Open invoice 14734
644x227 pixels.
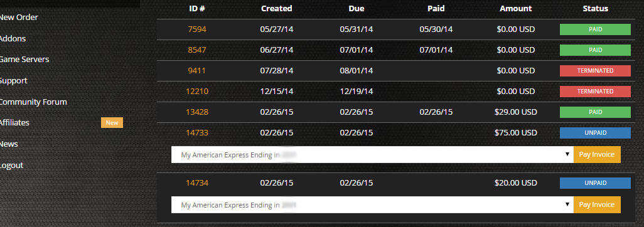tap(197, 183)
